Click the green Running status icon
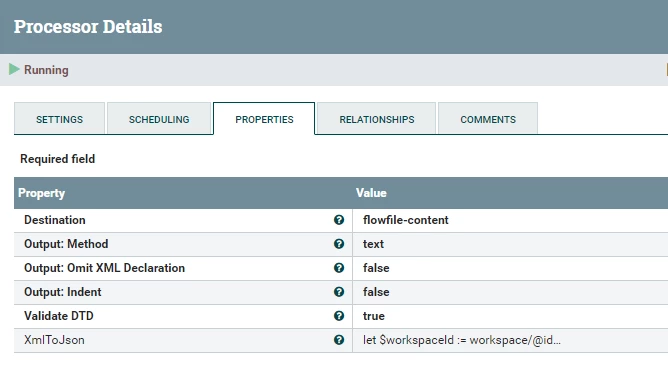Image resolution: width=668 pixels, height=367 pixels. point(14,69)
